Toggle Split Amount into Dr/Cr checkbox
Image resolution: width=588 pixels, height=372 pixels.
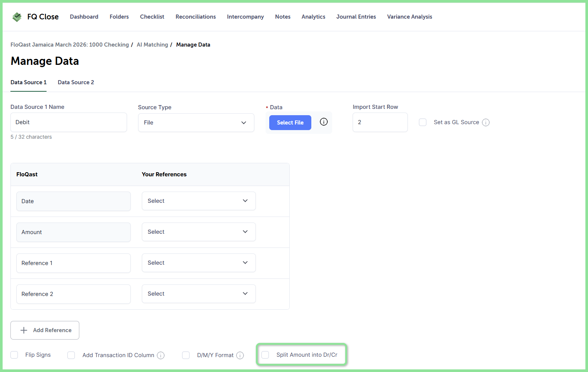[265, 355]
